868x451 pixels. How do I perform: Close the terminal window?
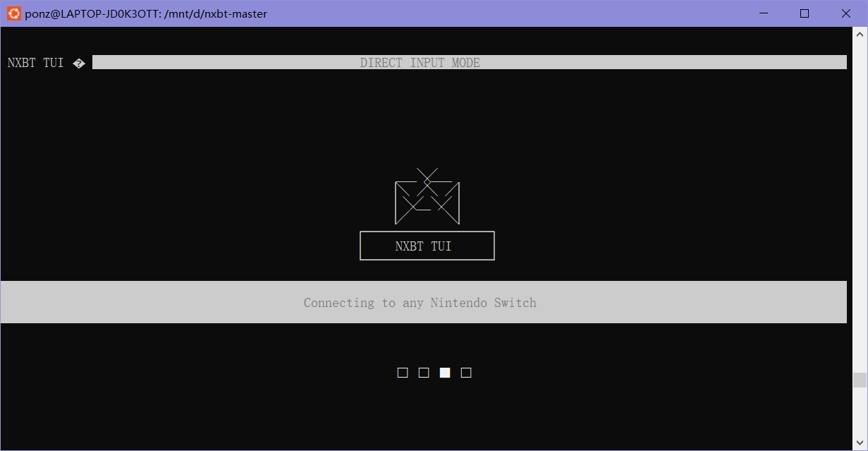846,13
